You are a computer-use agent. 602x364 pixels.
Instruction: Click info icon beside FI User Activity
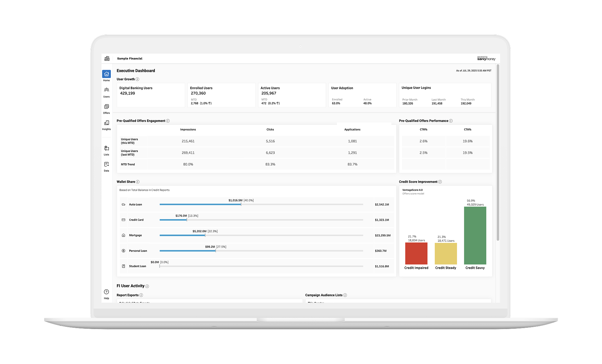click(147, 286)
